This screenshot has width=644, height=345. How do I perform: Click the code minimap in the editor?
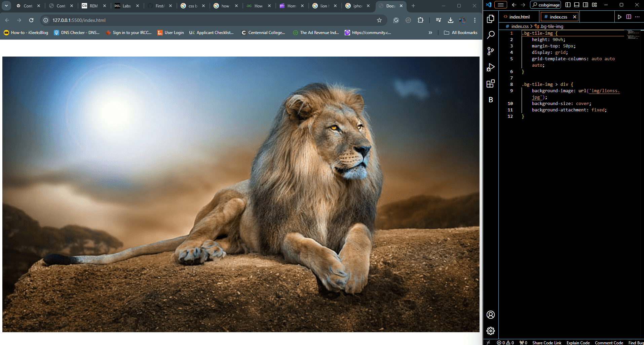[633, 35]
